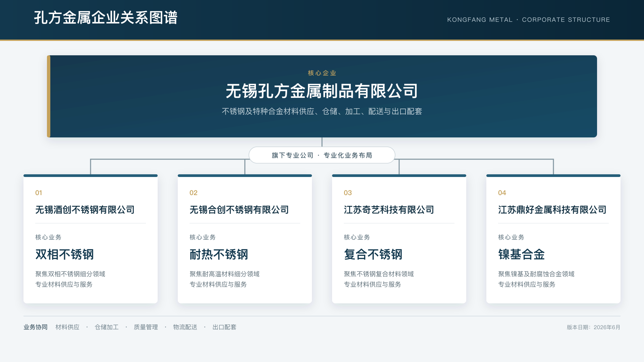Click 物流配送 in the footer
The image size is (644, 362).
[x=185, y=327]
